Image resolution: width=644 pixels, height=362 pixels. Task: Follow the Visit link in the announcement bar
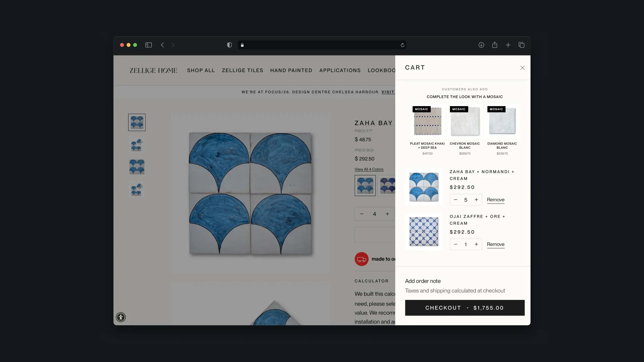pyautogui.click(x=388, y=92)
